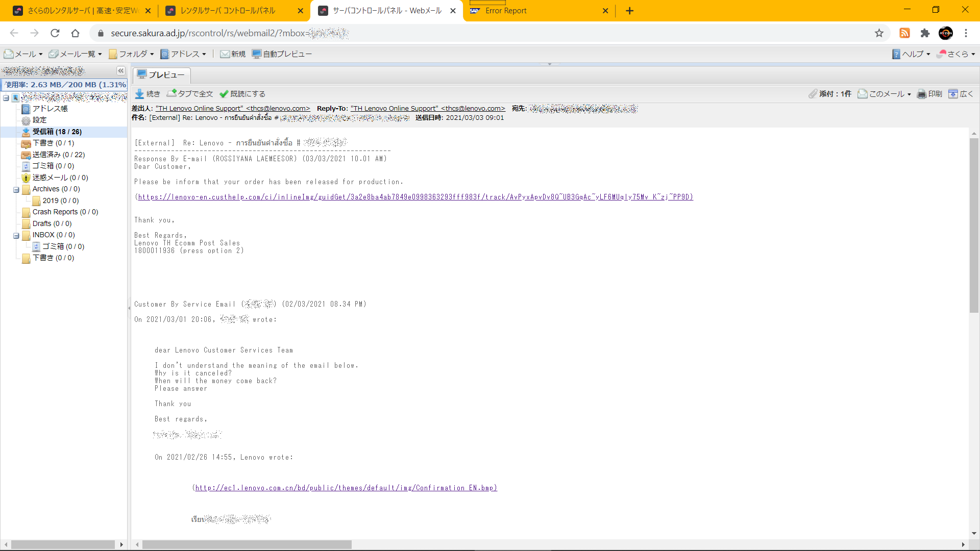Image resolution: width=980 pixels, height=551 pixels.
Task: Toggle 自動プレビュー auto preview
Action: [282, 54]
